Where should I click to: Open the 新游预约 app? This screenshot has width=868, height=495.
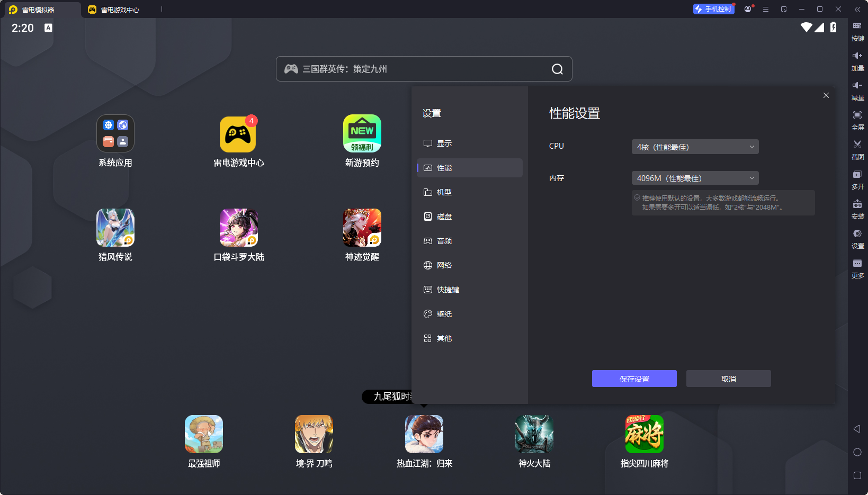pyautogui.click(x=362, y=141)
